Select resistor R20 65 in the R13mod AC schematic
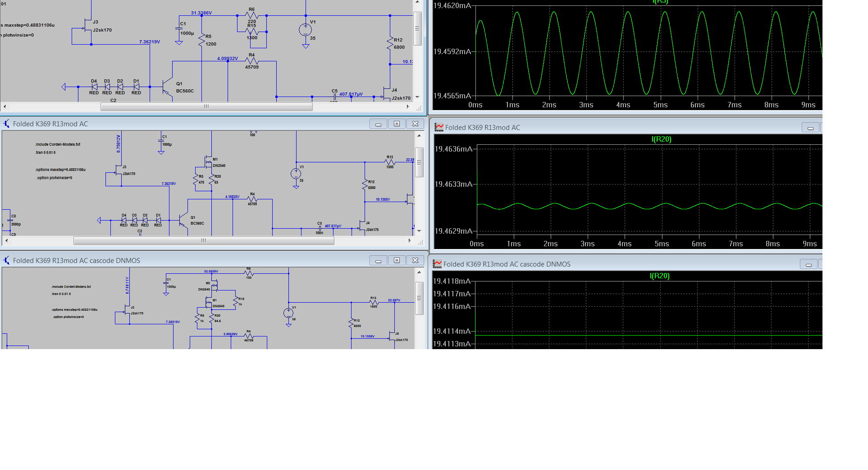Screen dimensions: 868x470 click(x=211, y=180)
